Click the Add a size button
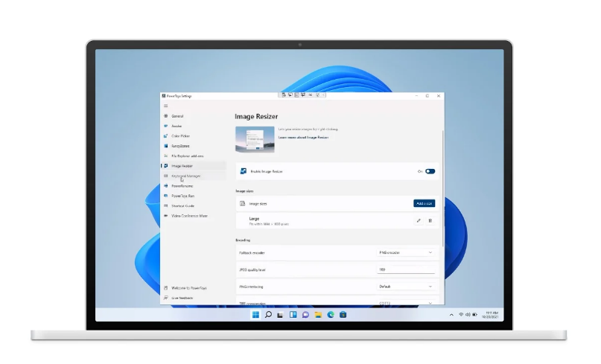 click(x=424, y=203)
